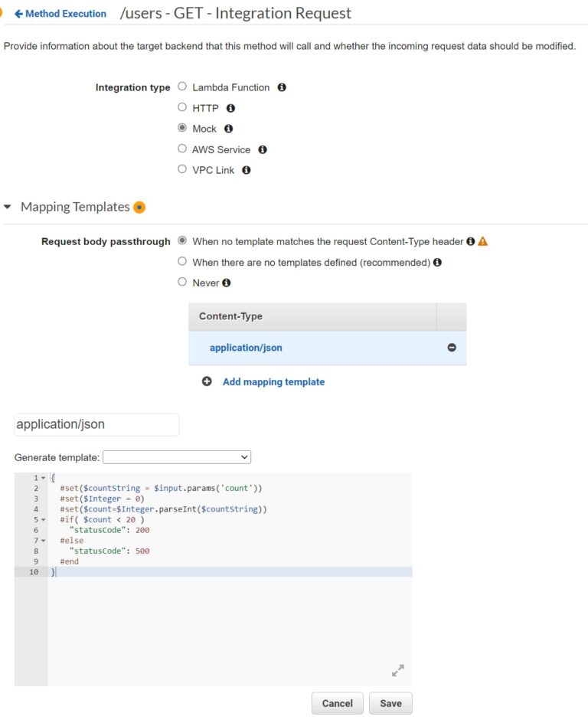Screen dimensions: 588x723
Task: Open the Generate template dropdown
Action: tap(177, 457)
